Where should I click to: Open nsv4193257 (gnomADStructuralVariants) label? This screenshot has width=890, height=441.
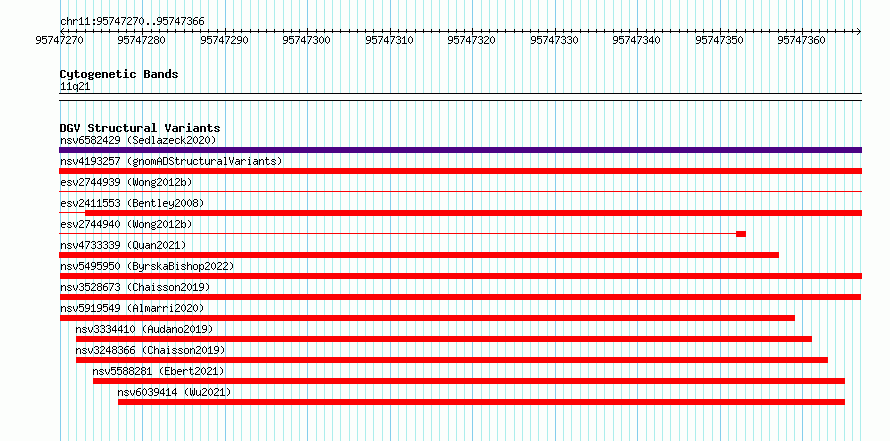[171, 161]
